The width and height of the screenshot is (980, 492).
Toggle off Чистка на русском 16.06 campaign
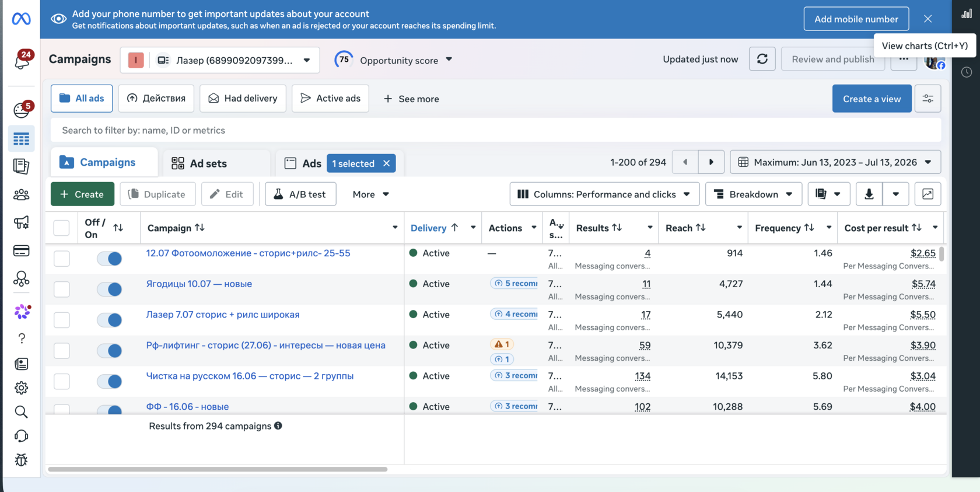[x=109, y=381]
